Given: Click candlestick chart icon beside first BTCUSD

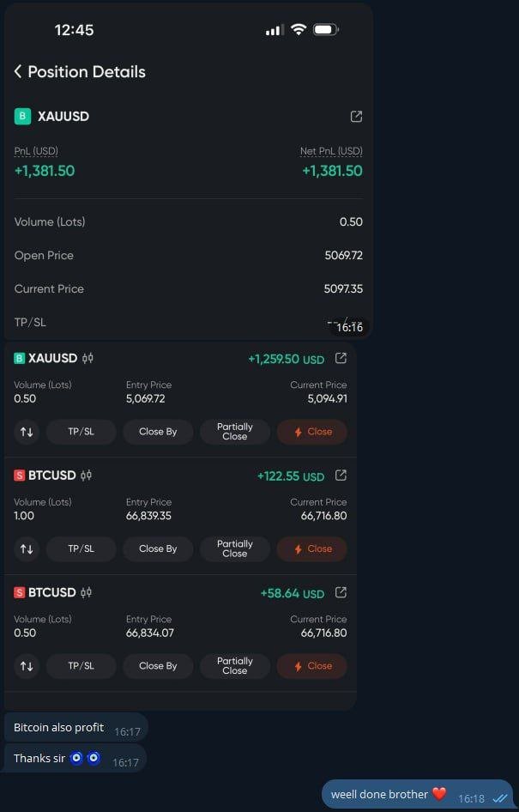Looking at the screenshot, I should pos(86,476).
